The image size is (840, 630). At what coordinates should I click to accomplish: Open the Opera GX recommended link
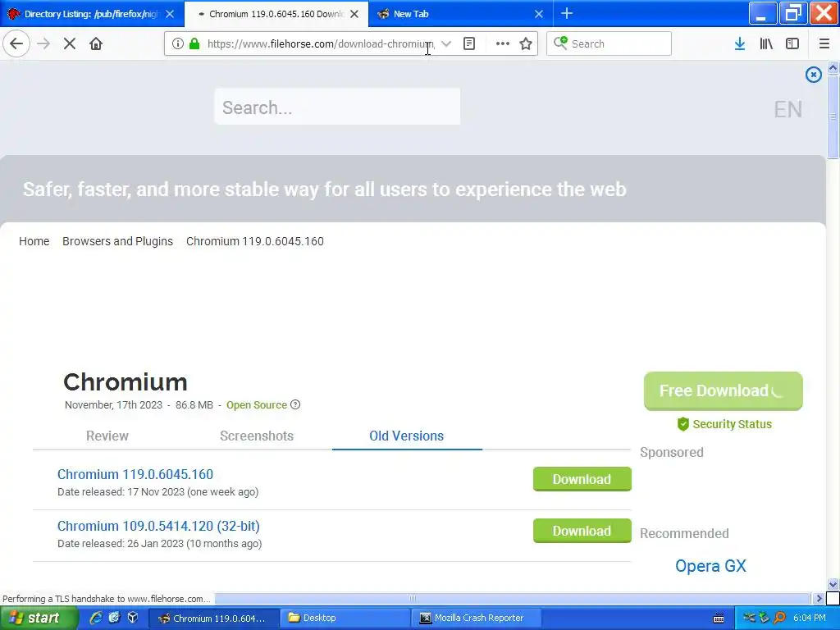point(710,566)
